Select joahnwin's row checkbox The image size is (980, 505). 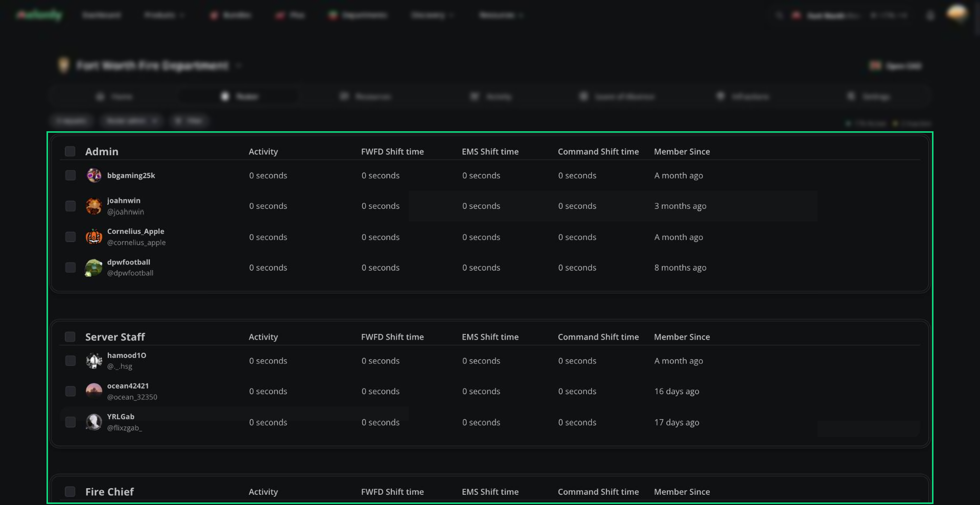tap(71, 206)
